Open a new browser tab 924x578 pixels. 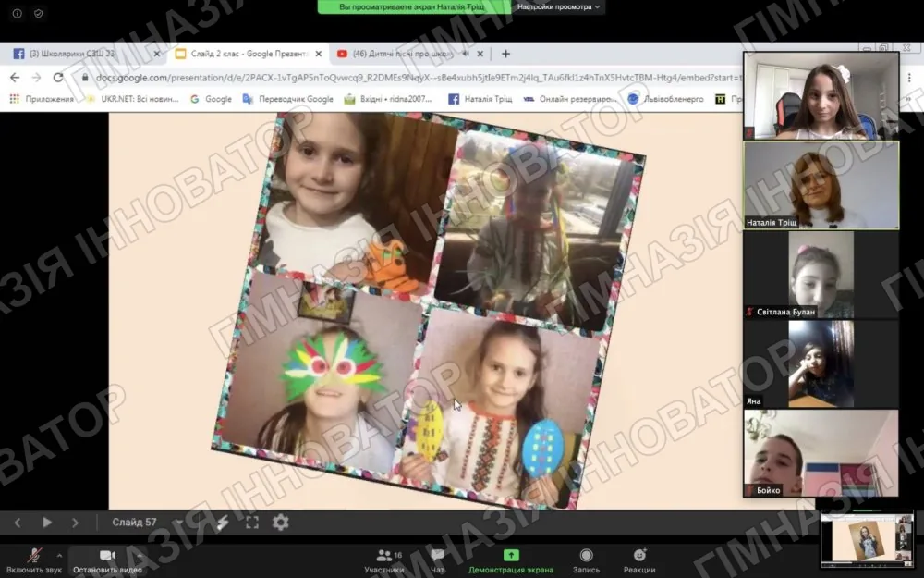coord(505,54)
